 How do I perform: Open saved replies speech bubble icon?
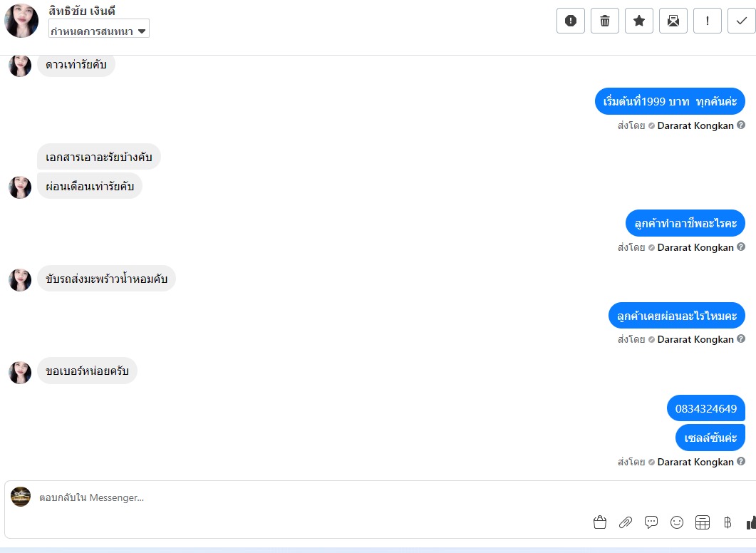click(x=651, y=522)
